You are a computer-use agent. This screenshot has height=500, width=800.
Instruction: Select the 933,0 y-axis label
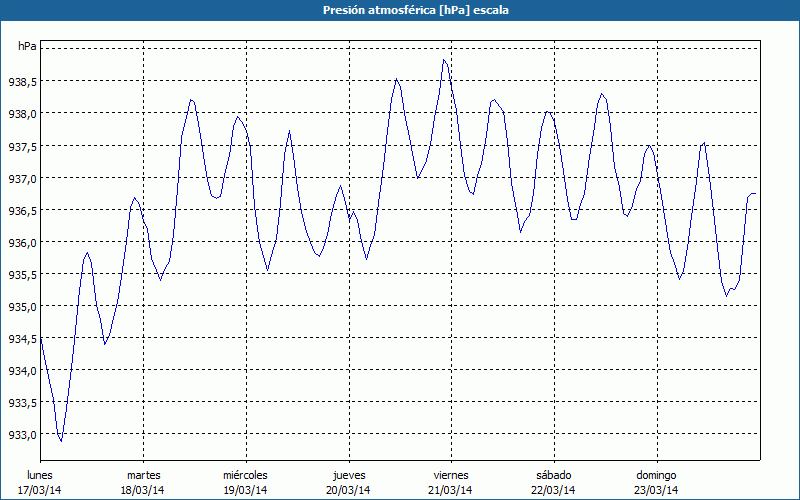click(22, 435)
